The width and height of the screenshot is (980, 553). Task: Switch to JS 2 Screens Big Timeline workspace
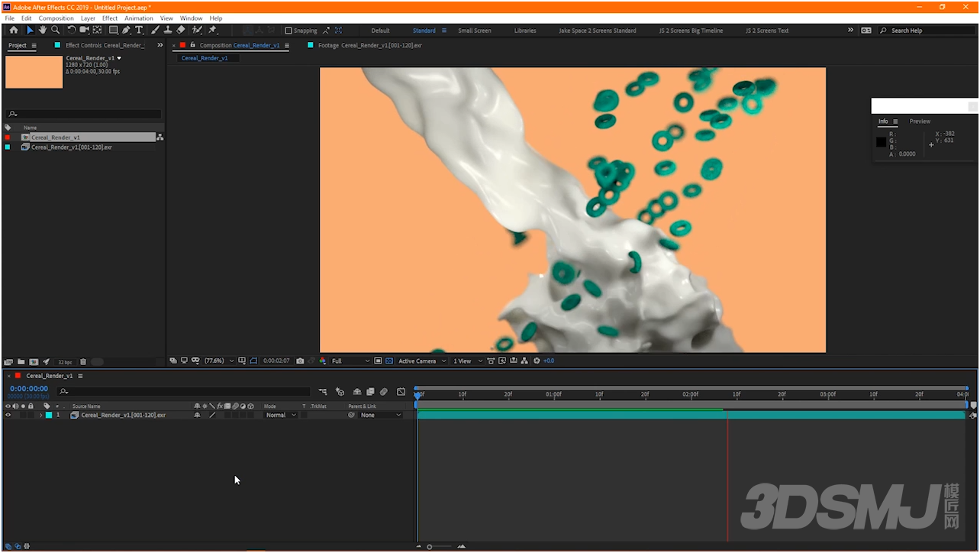[x=691, y=31]
